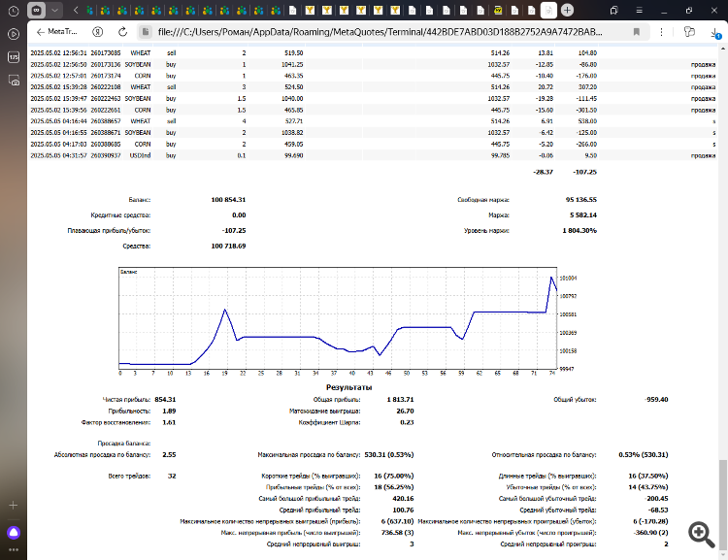Image resolution: width=728 pixels, height=560 pixels.
Task: Open the sidebar three-dot more menu
Action: click(x=14, y=549)
